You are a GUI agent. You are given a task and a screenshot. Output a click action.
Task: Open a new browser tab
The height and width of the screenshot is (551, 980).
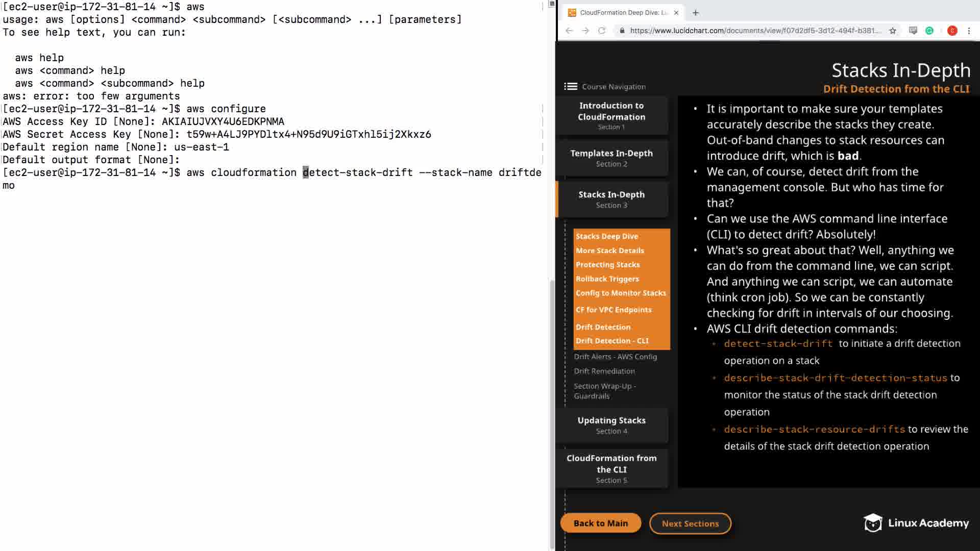point(695,13)
